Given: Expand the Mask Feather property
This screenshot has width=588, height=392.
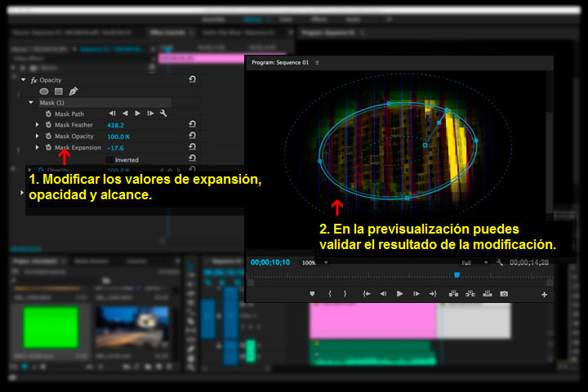Looking at the screenshot, I should pyautogui.click(x=37, y=124).
